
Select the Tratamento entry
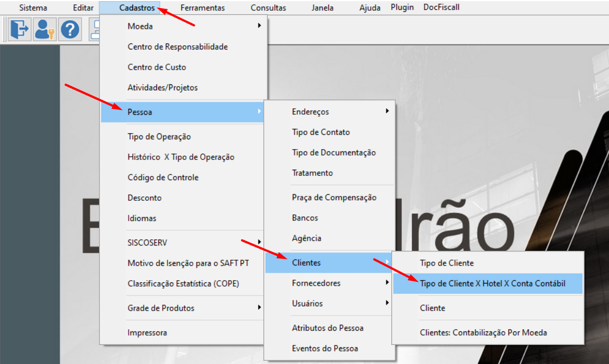pos(329,173)
